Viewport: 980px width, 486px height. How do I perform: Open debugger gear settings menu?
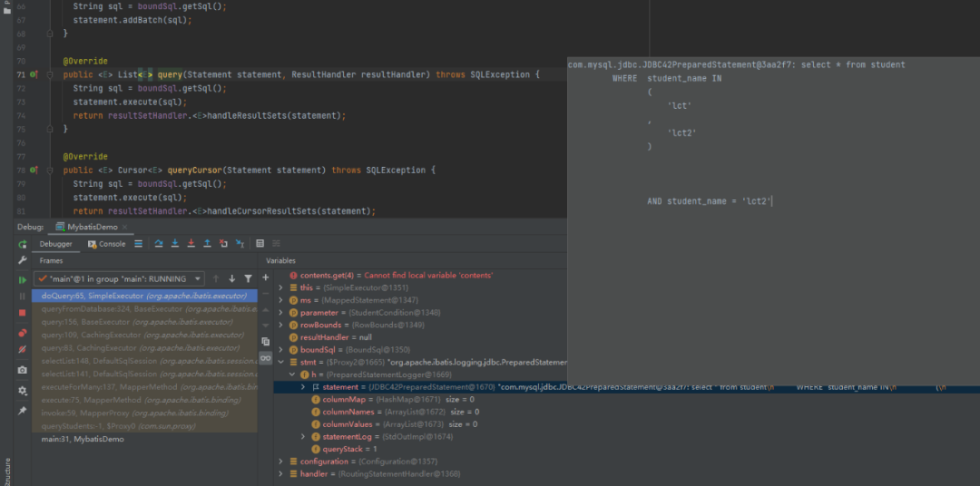(x=23, y=391)
